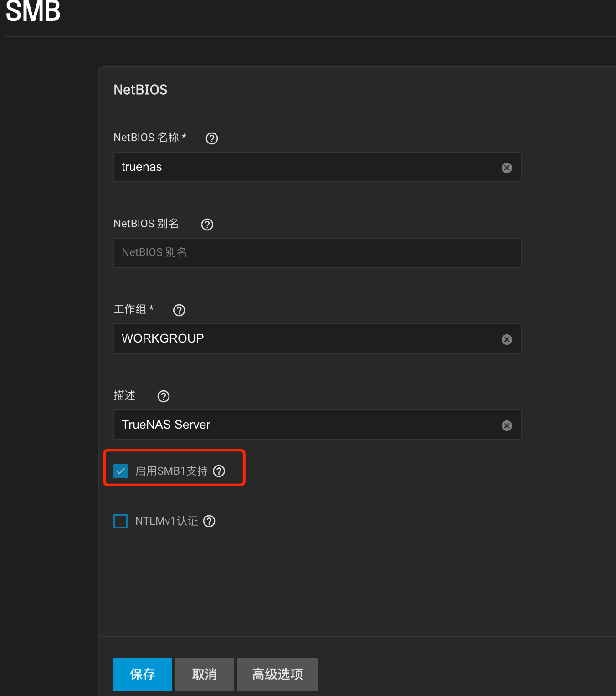The image size is (616, 696).
Task: Clear the TrueNAS Server description
Action: coord(507,425)
